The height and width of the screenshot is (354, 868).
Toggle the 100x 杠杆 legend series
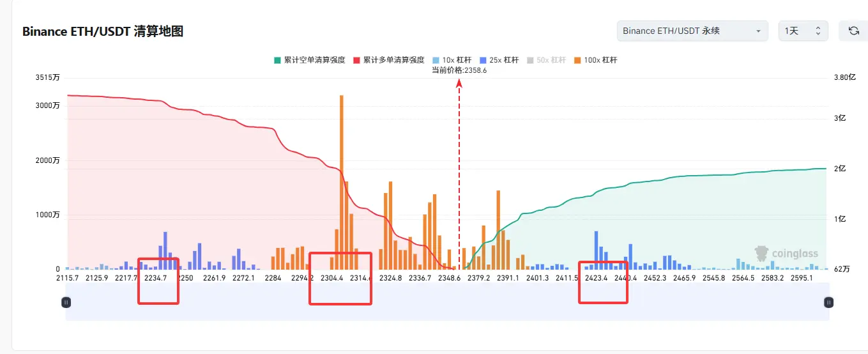[596, 60]
